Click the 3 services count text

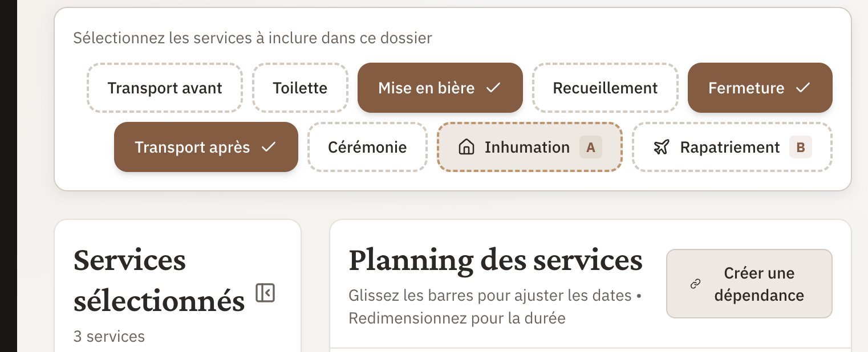(x=109, y=336)
